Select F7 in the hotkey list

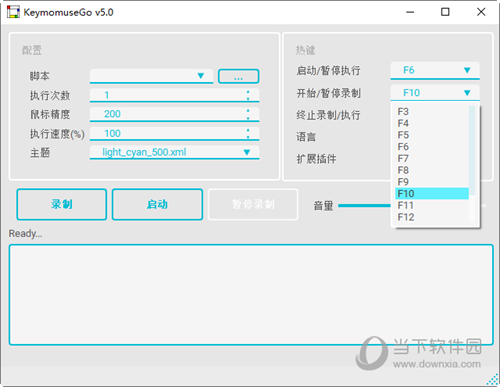coord(432,158)
